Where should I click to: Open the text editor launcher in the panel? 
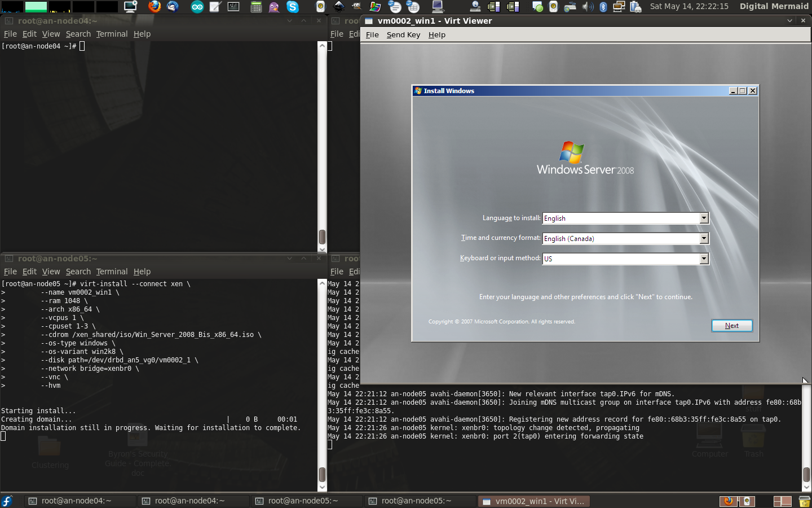click(x=215, y=7)
